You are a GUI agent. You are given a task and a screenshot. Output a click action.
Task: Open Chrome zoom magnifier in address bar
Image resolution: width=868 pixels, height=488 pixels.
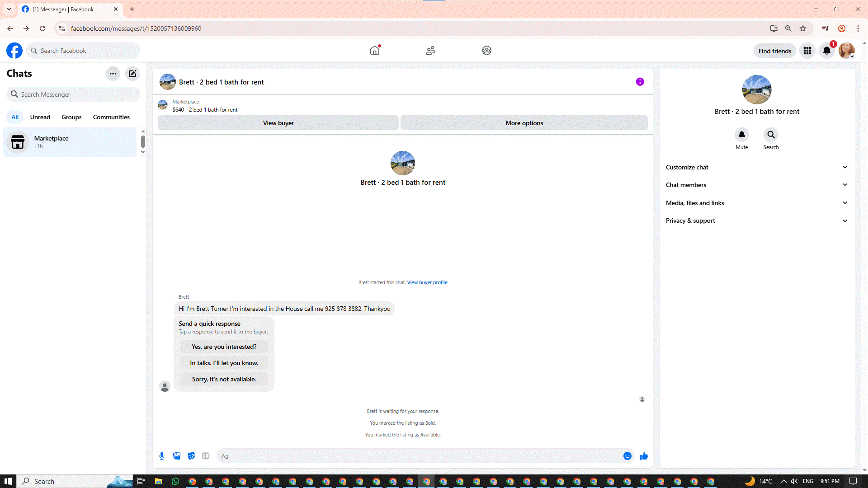(x=788, y=28)
